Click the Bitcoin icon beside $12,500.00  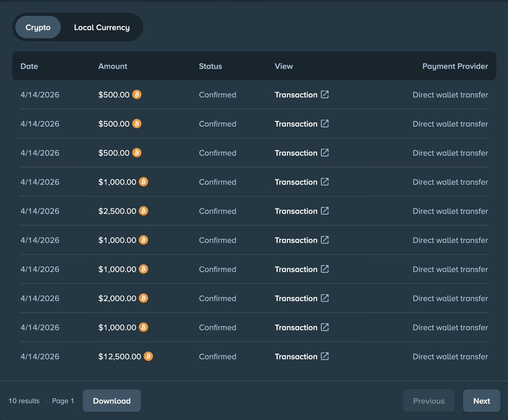coord(148,356)
